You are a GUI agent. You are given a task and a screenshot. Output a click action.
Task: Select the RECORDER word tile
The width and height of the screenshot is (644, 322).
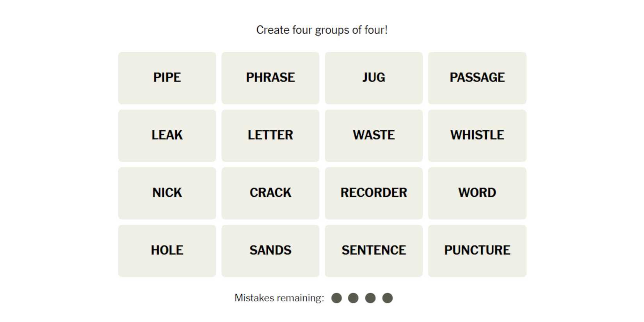pyautogui.click(x=374, y=193)
